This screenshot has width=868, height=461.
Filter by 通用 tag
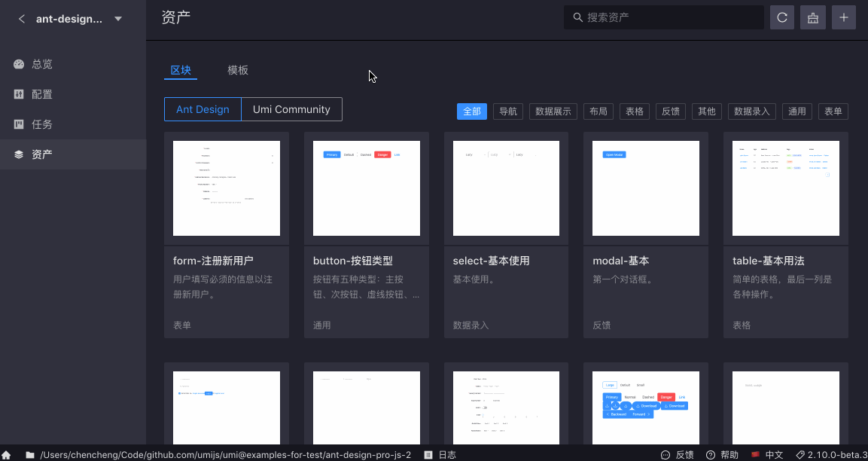(x=797, y=111)
